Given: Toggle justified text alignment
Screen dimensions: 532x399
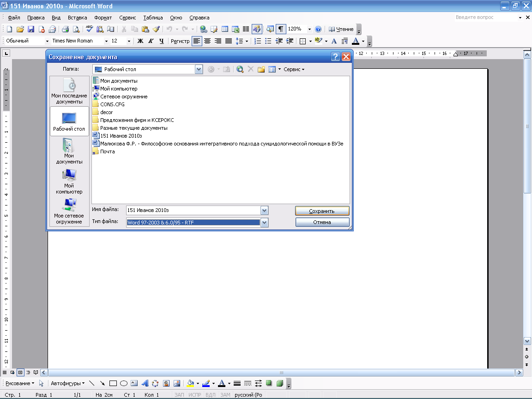Looking at the screenshot, I should 229,41.
